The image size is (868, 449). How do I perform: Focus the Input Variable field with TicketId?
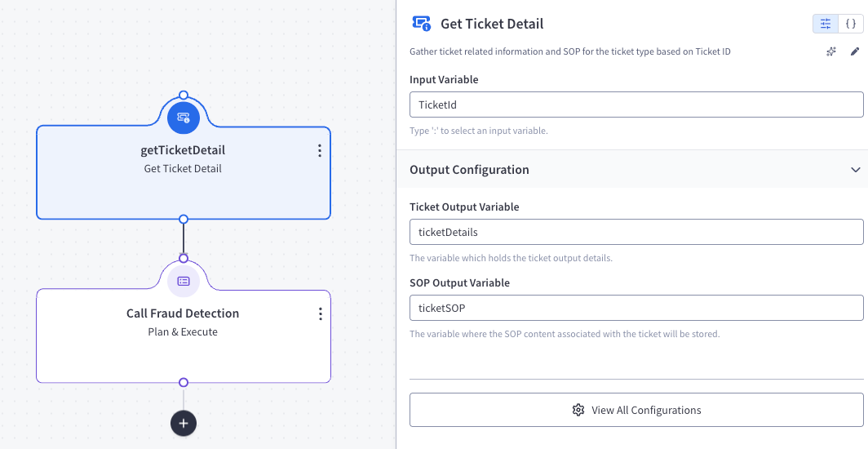point(636,104)
